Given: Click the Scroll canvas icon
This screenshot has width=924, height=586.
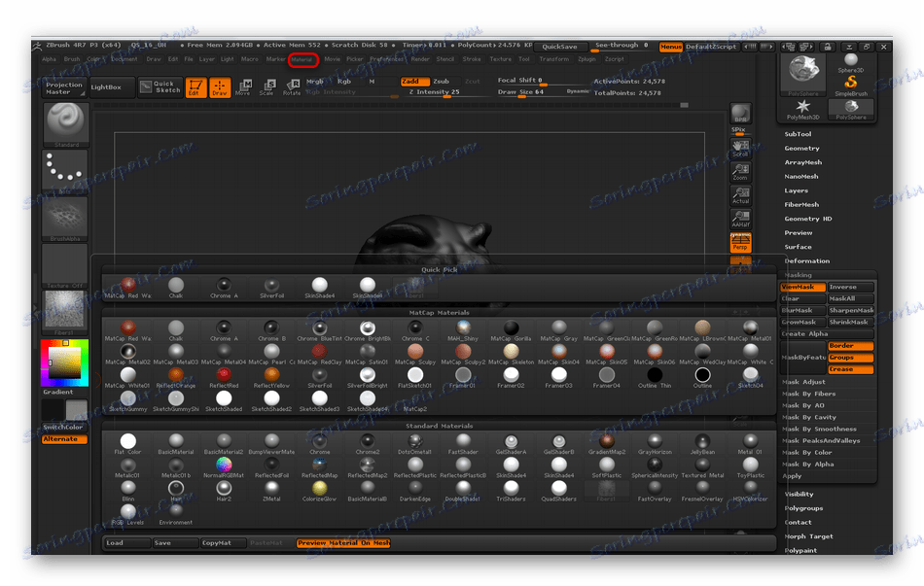Looking at the screenshot, I should click(741, 148).
